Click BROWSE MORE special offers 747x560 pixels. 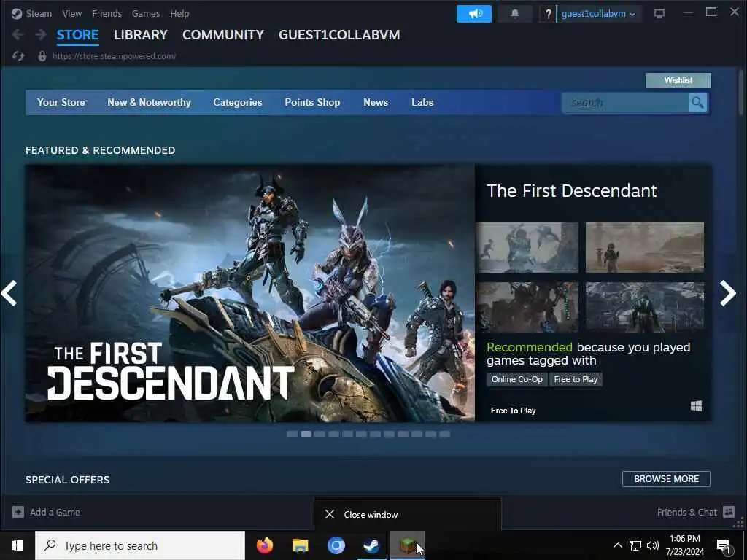[666, 478]
